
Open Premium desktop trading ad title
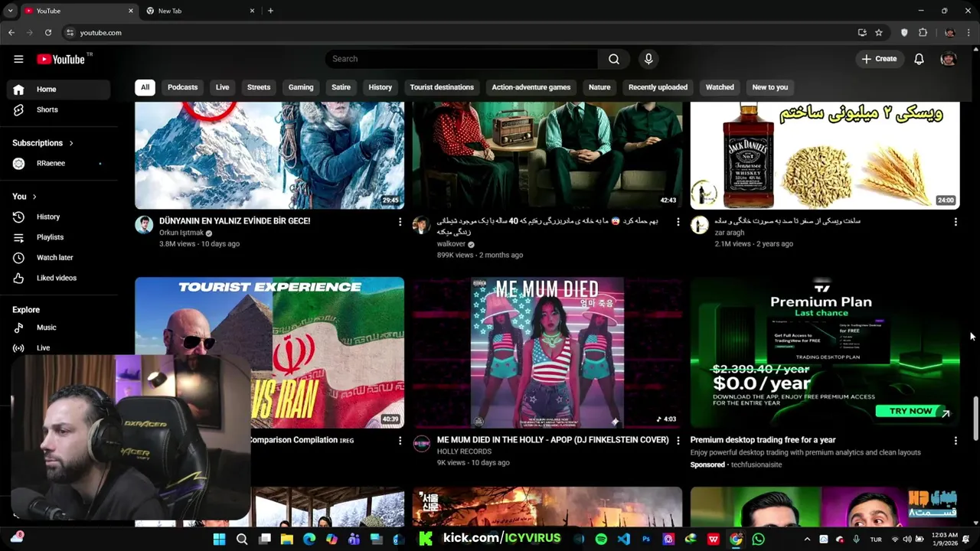[x=763, y=440]
